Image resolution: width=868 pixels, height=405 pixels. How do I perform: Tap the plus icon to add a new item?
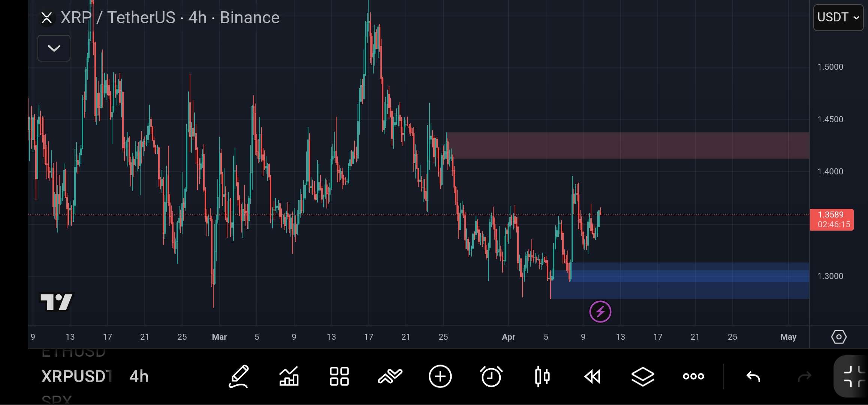click(x=440, y=376)
